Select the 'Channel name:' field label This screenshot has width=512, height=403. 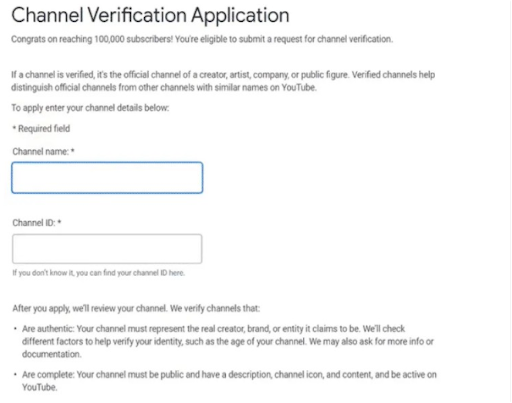40,152
